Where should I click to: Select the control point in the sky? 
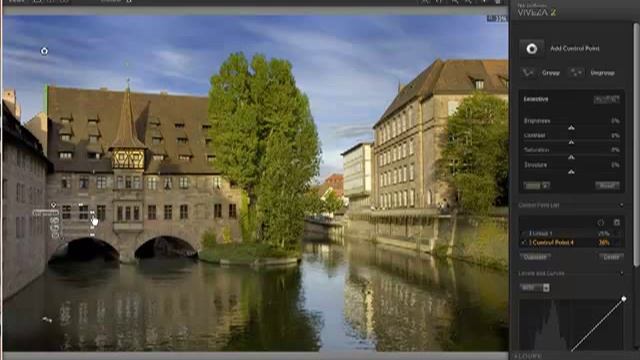[44, 51]
